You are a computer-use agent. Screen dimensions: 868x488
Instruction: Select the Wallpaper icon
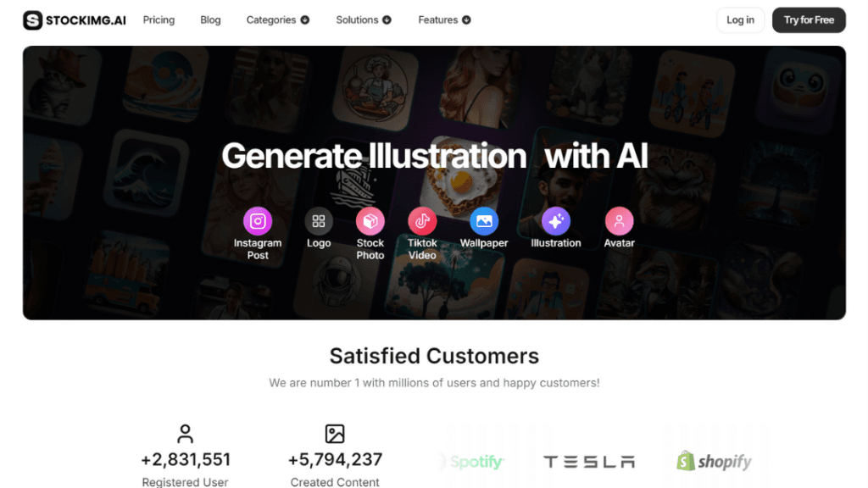click(484, 221)
